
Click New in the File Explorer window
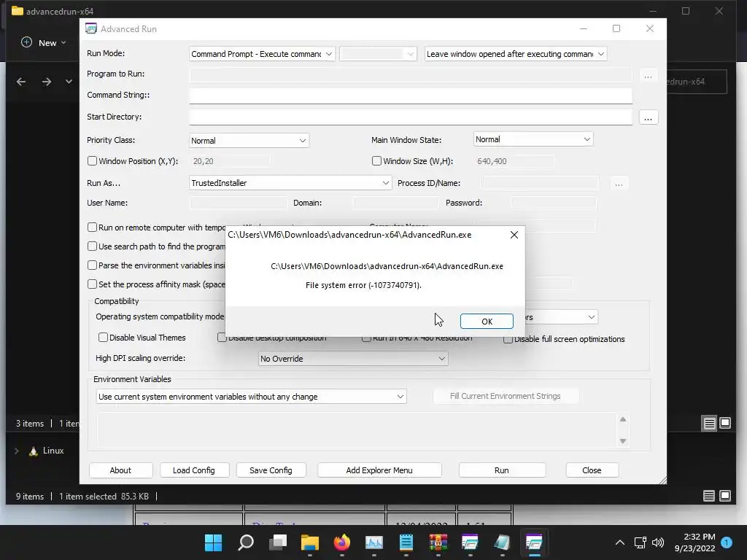click(43, 43)
